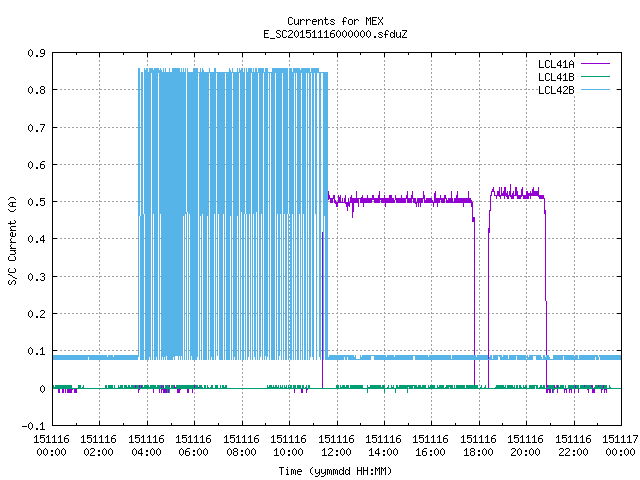Screen dimensions: 640x480
Task: Click the 151116 08:00 x-axis tick label
Action: 242,446
